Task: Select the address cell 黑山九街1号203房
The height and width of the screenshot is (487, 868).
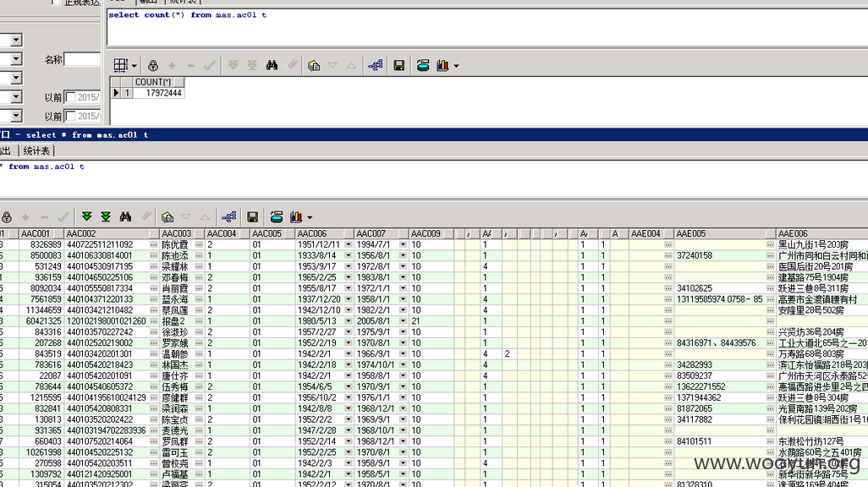Action: click(822, 244)
